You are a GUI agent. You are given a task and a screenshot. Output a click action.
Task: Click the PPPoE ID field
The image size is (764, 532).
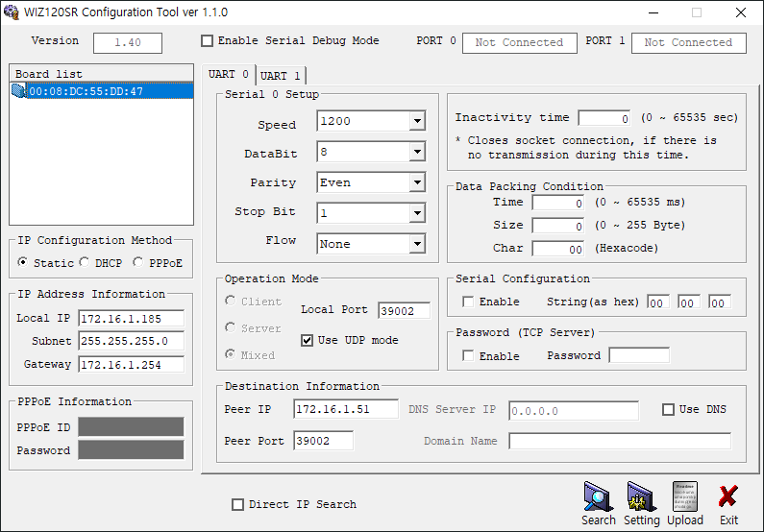131,427
